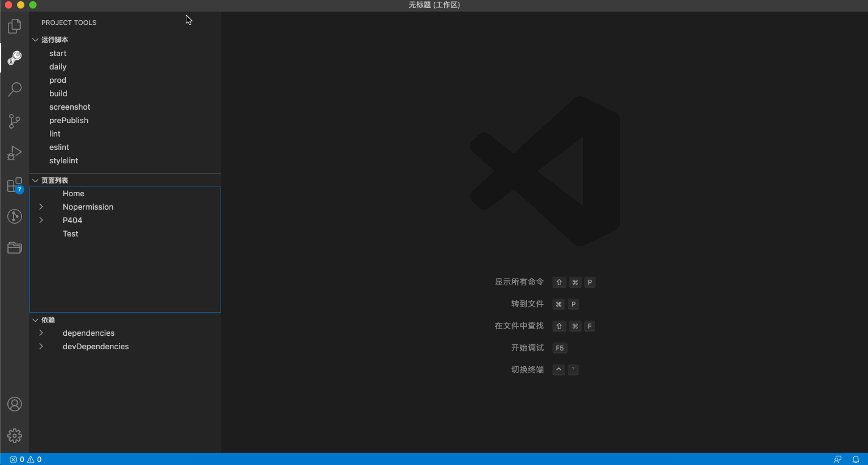Select the devDependencies label

96,347
